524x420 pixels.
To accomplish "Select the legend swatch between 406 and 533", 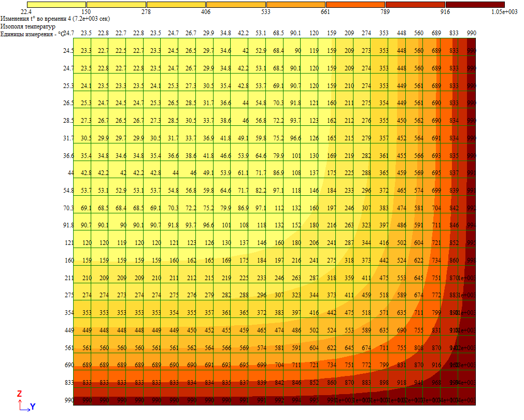I will [x=236, y=4].
